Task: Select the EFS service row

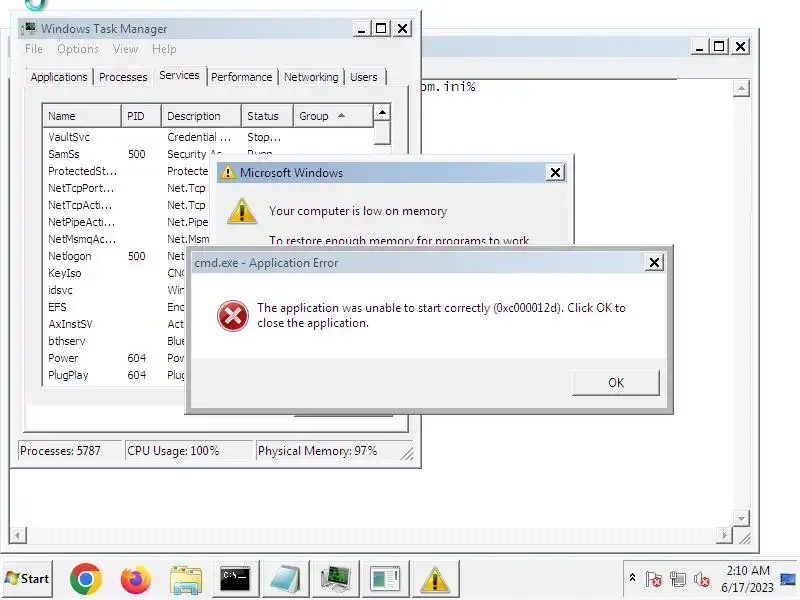Action: click(x=115, y=307)
